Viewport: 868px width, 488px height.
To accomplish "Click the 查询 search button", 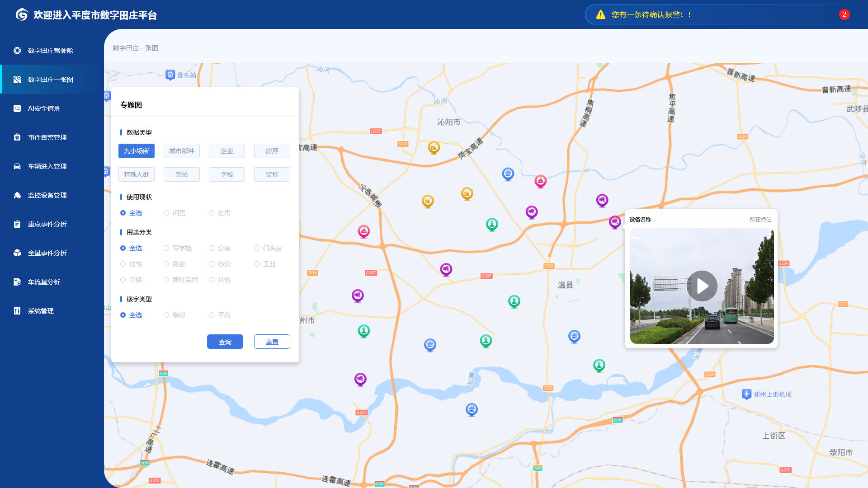I will click(225, 342).
